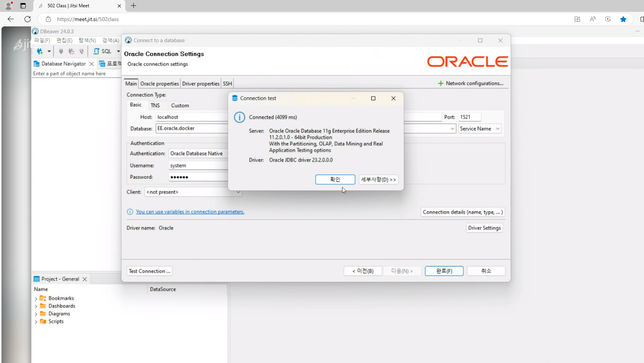Click the Test Connection button
Image resolution: width=644 pixels, height=363 pixels.
pos(149,271)
